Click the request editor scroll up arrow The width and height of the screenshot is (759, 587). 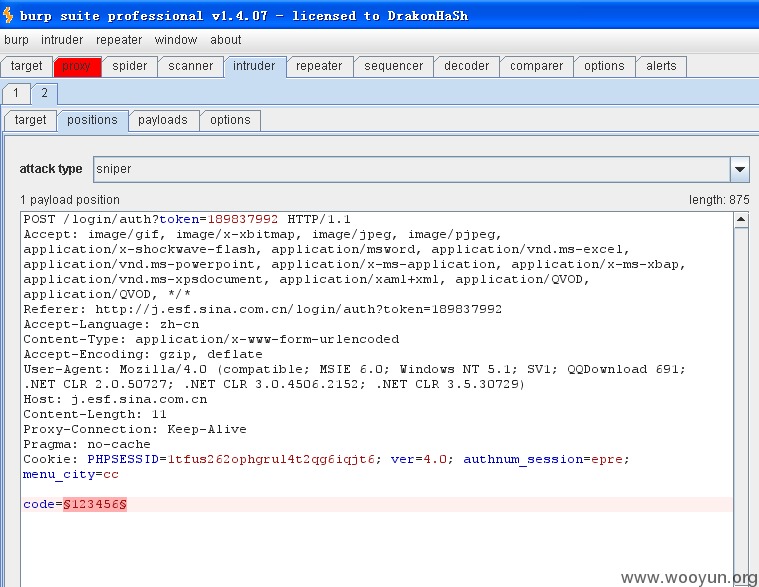tap(741, 220)
